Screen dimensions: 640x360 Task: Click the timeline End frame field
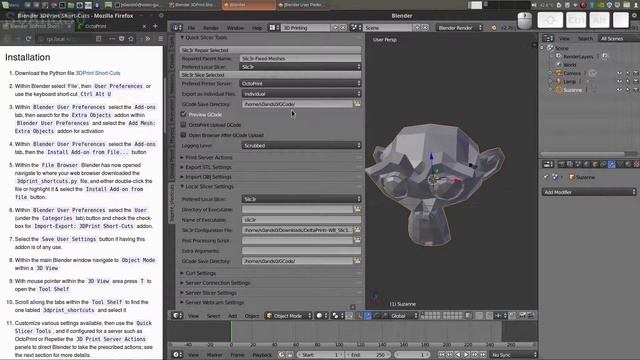tap(367, 355)
